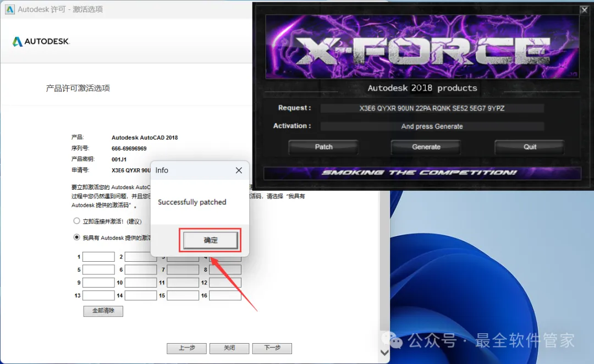Click activation code box 1
Viewport: 594px width, 364px height.
point(98,257)
